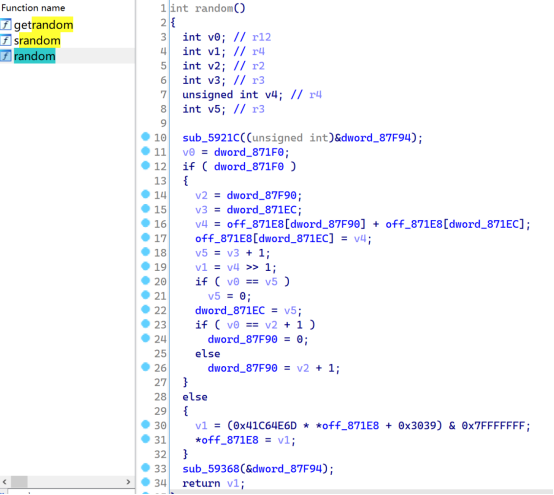Screen dimensions: 554x495
Task: Click dword_87F90 = 0 on line 24
Action: 255,340
